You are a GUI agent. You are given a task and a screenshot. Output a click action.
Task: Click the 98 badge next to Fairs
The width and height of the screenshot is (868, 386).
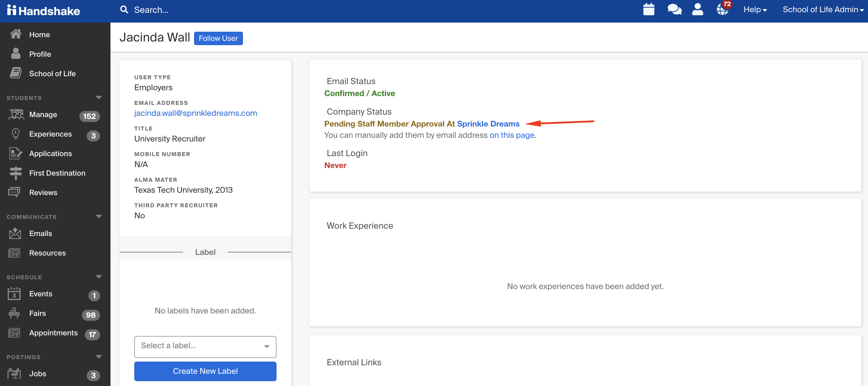91,315
